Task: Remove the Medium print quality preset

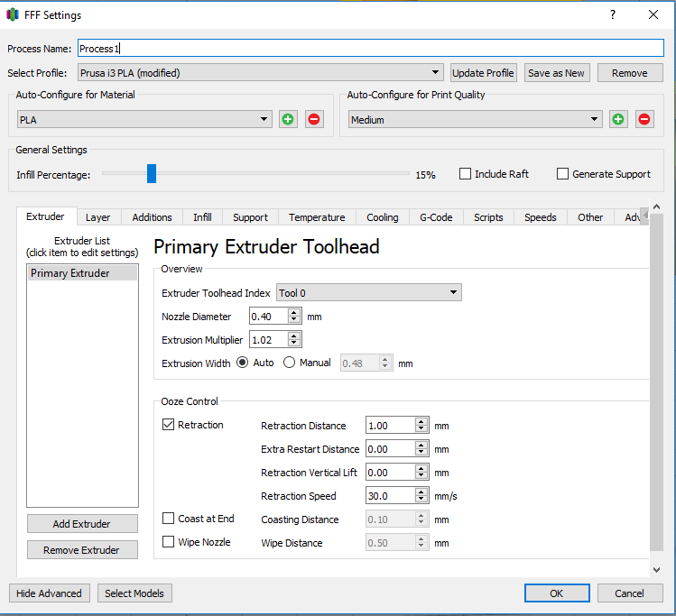Action: tap(644, 119)
